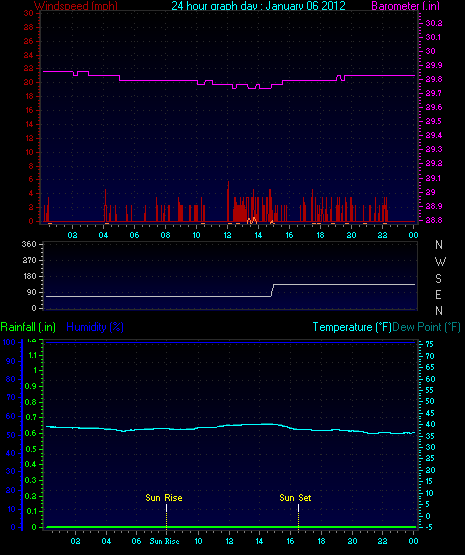This screenshot has width=465, height=555.
Task: Click the Humidity (%) legend label
Action: (x=95, y=327)
